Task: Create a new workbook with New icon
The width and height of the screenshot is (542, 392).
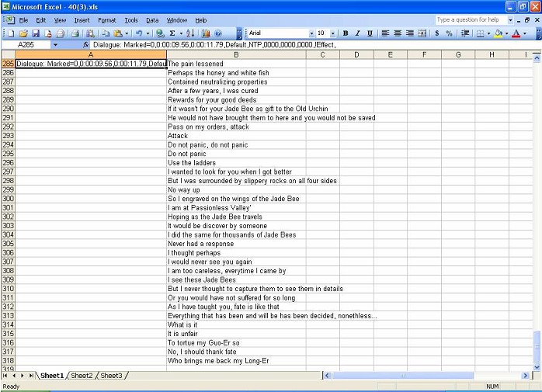Action: tap(11, 33)
